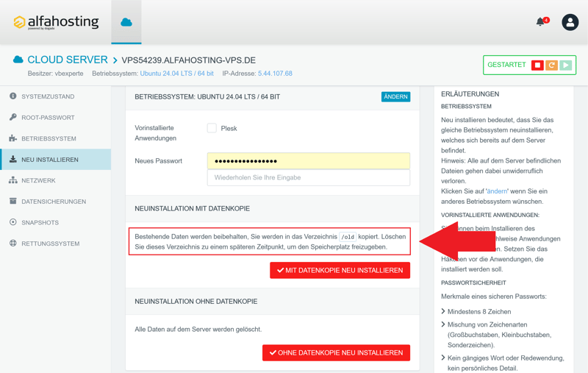
Task: Expand the Kein gängiges Wort bullet chevron
Action: 443,358
